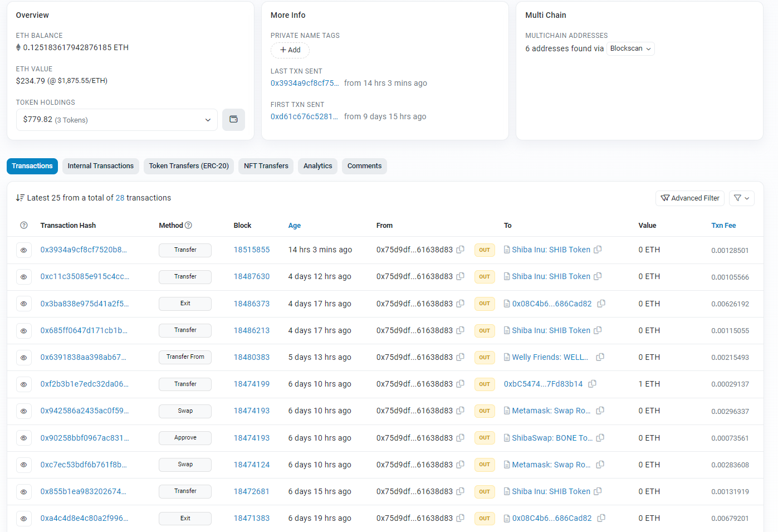Image resolution: width=778 pixels, height=532 pixels.
Task: Open the token holdings wallet icon button
Action: [x=233, y=120]
